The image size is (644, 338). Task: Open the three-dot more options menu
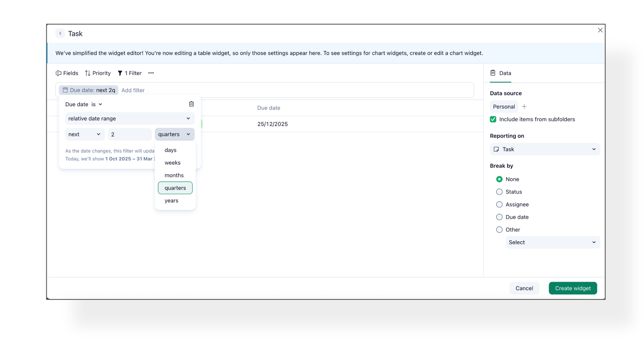[151, 73]
